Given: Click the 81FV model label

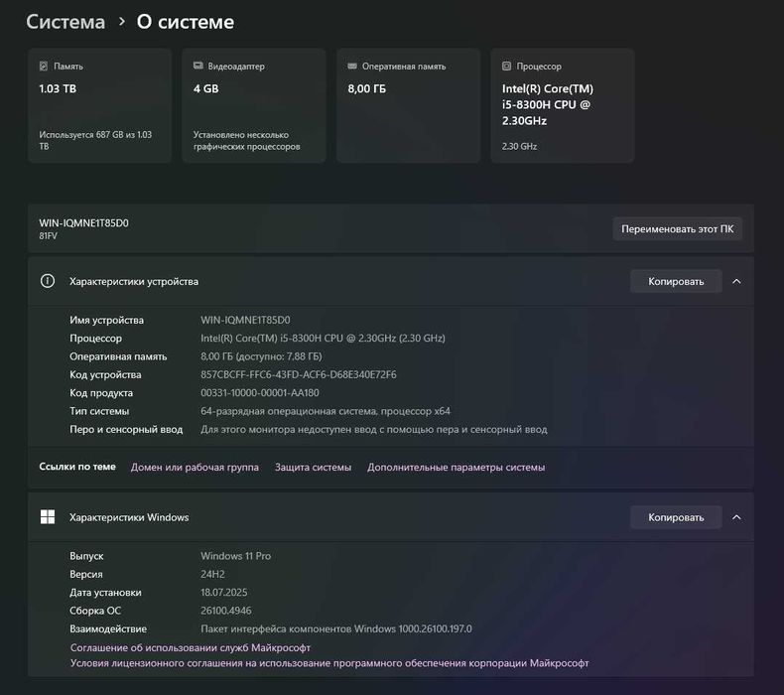Looking at the screenshot, I should tap(48, 235).
